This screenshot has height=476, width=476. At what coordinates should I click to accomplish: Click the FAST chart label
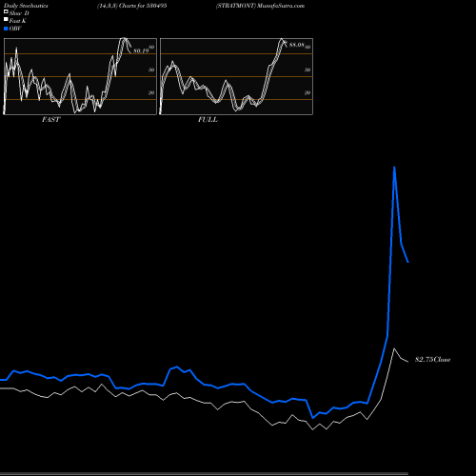pyautogui.click(x=50, y=120)
